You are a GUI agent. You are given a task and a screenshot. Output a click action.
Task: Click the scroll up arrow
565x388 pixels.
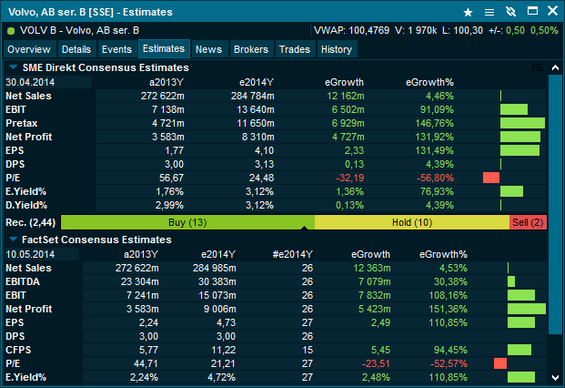(555, 67)
